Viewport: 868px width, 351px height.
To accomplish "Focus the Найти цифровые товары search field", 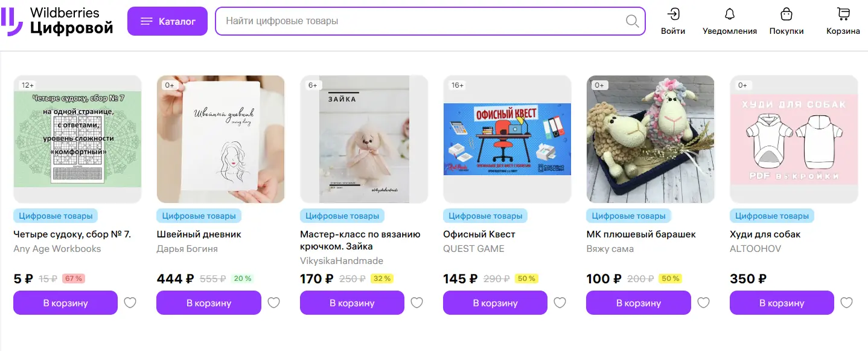I will click(423, 21).
